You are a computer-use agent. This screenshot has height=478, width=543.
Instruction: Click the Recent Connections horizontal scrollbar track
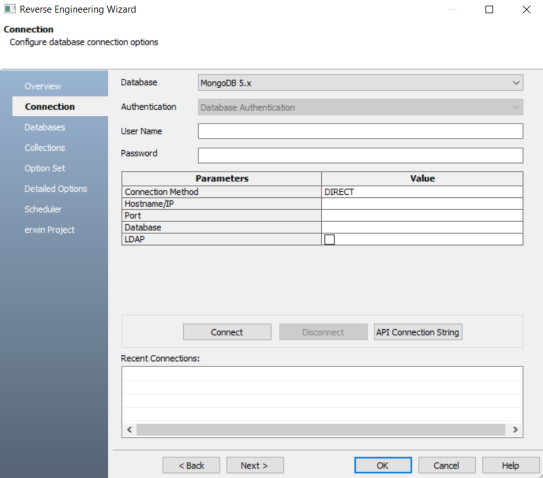pyautogui.click(x=321, y=430)
